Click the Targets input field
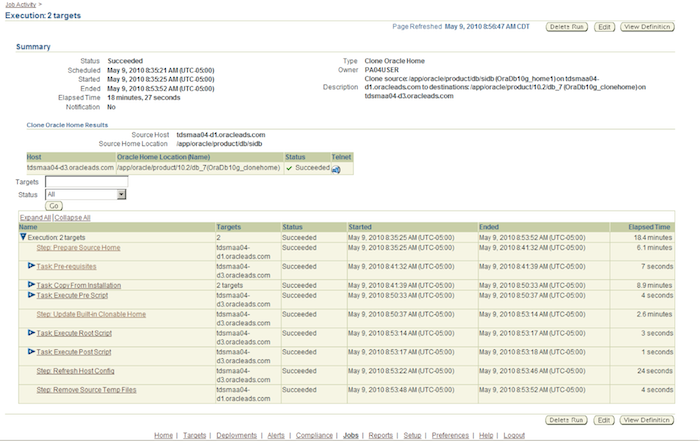This screenshot has height=441, width=700. point(87,181)
